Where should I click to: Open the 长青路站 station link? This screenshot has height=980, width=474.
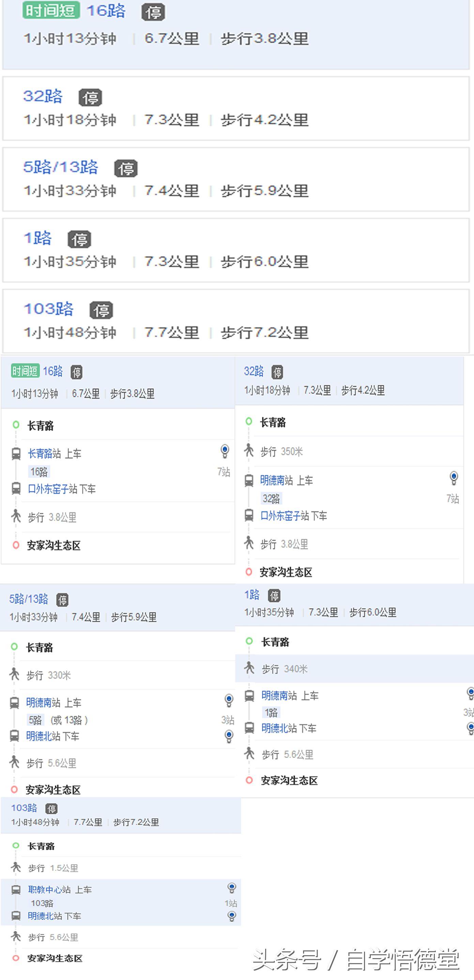click(44, 454)
